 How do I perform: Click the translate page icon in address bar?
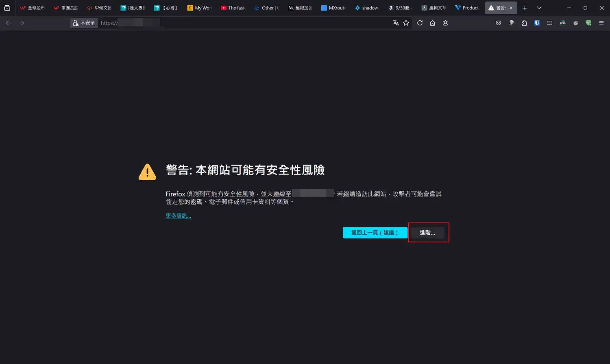click(396, 23)
